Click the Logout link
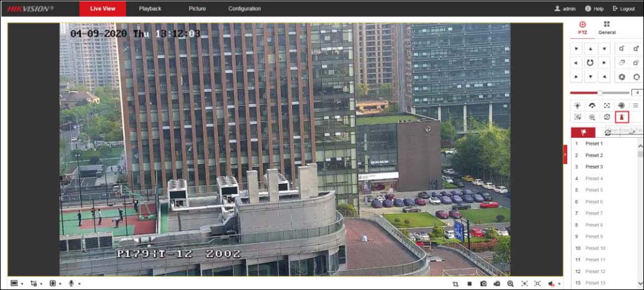Image resolution: width=644 pixels, height=290 pixels. pos(623,9)
